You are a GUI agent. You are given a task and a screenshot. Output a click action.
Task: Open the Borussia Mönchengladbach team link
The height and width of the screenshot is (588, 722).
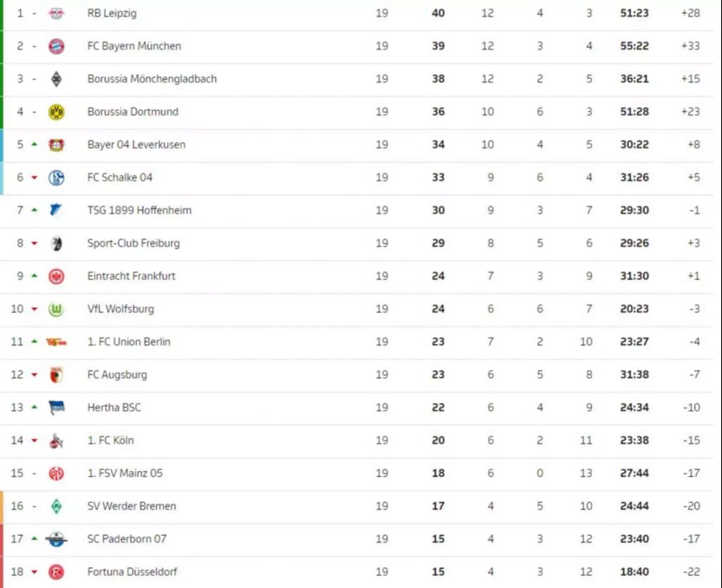click(152, 79)
